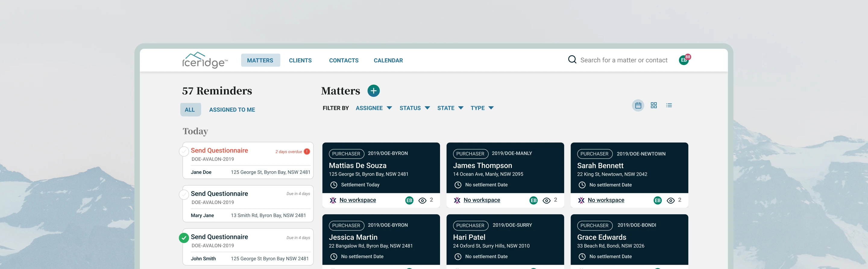Viewport: 868px width, 269px height.
Task: Uncheck John Smith's completed questionnaire reminder
Action: (x=184, y=238)
